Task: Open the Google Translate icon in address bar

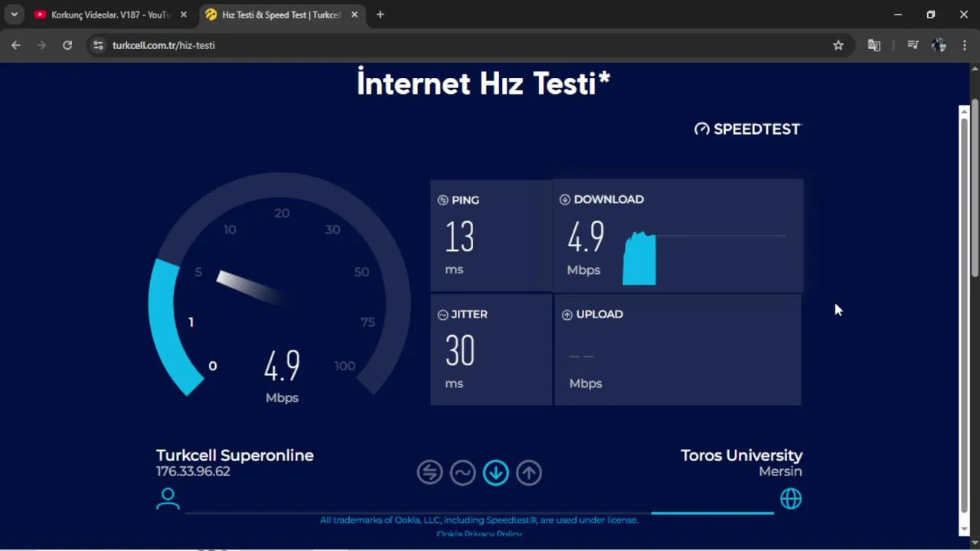Action: [874, 45]
